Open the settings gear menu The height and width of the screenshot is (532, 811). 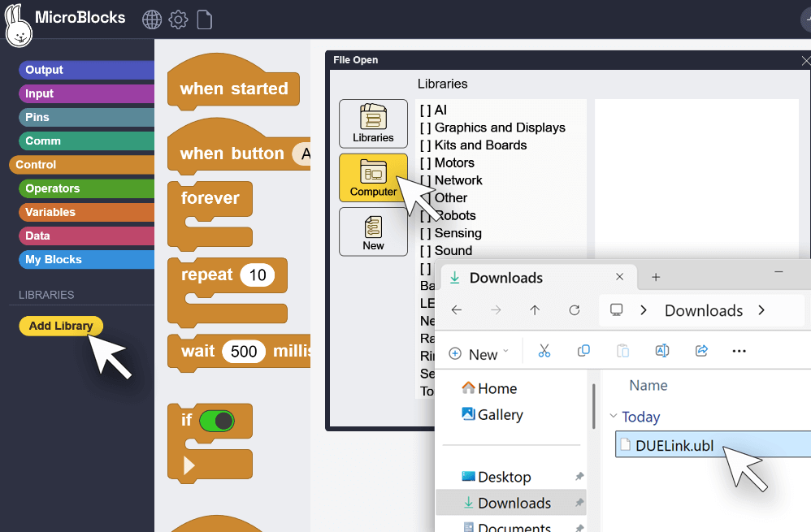[x=179, y=19]
